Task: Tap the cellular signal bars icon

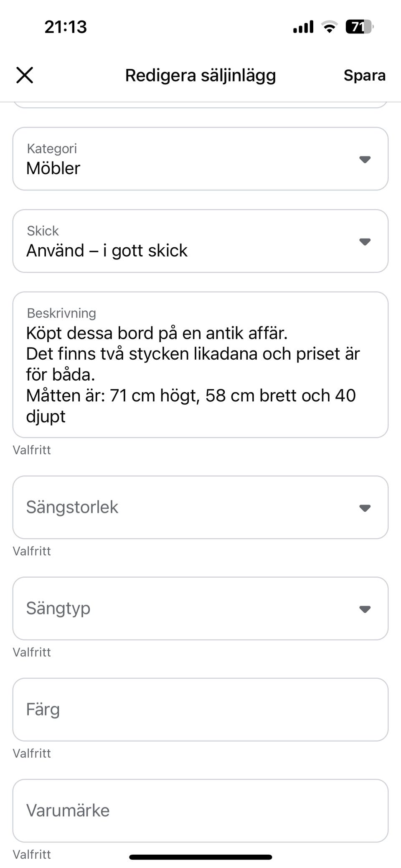Action: 303,27
